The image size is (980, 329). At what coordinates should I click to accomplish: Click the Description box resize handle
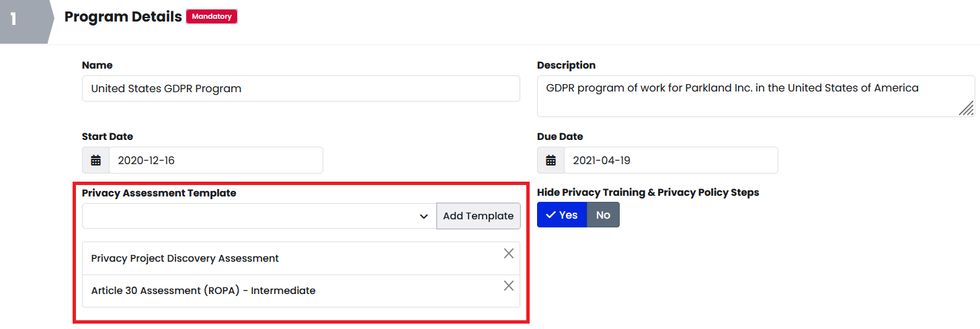[x=966, y=108]
